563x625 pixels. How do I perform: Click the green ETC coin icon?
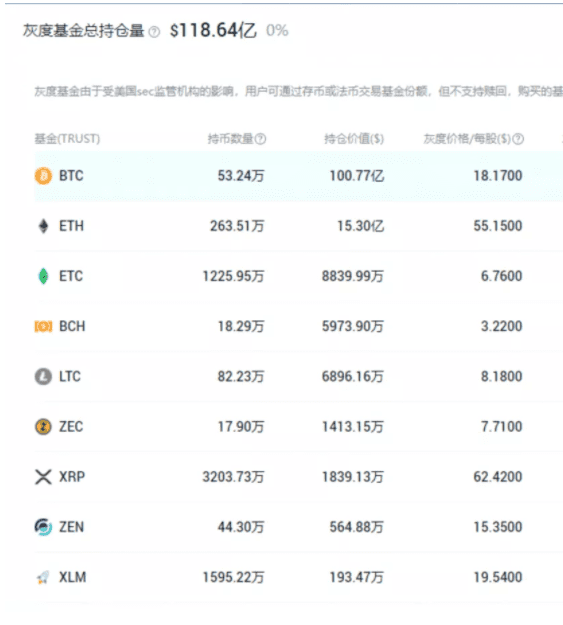tap(43, 276)
